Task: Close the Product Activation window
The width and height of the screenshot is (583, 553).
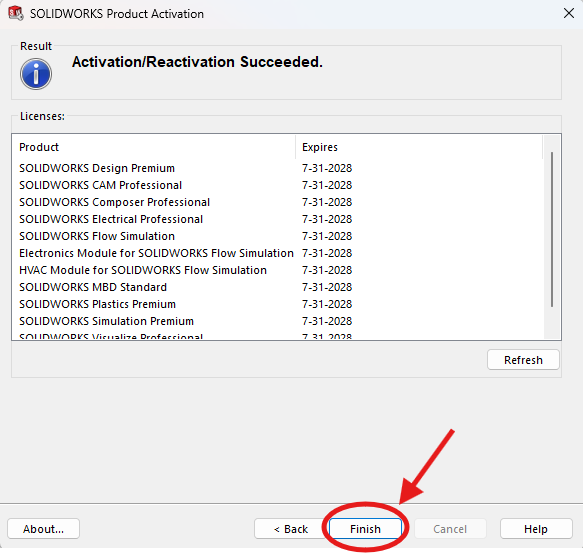Action: point(568,13)
